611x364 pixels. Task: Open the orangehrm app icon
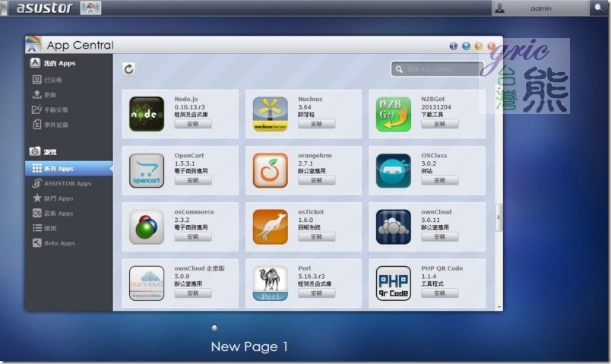pos(270,170)
